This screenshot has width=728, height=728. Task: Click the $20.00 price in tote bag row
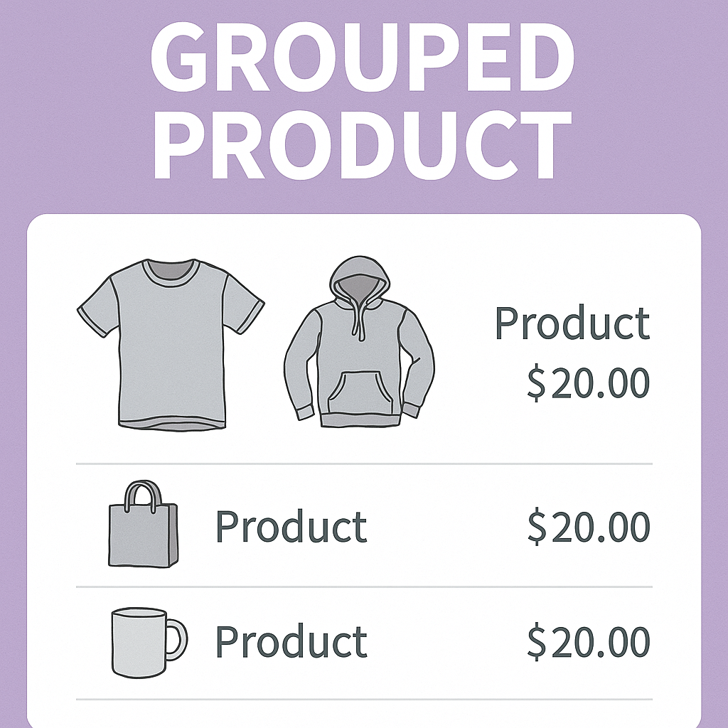coord(589,528)
